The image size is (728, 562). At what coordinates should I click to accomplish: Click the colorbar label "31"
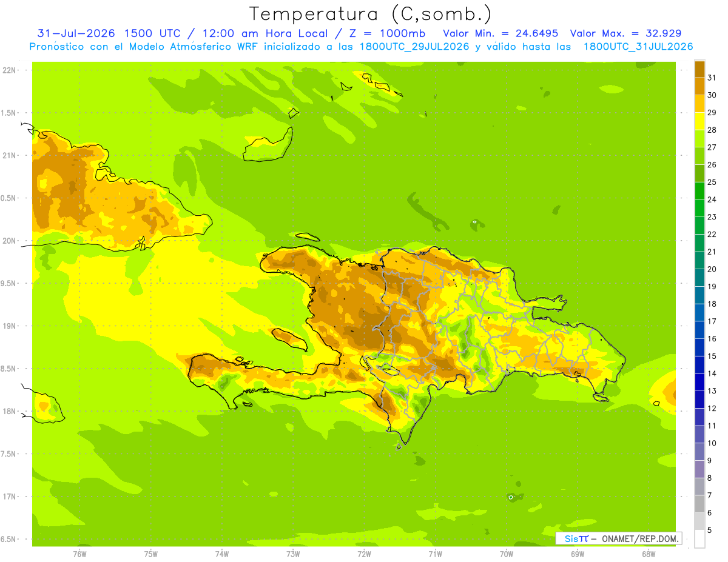[712, 78]
